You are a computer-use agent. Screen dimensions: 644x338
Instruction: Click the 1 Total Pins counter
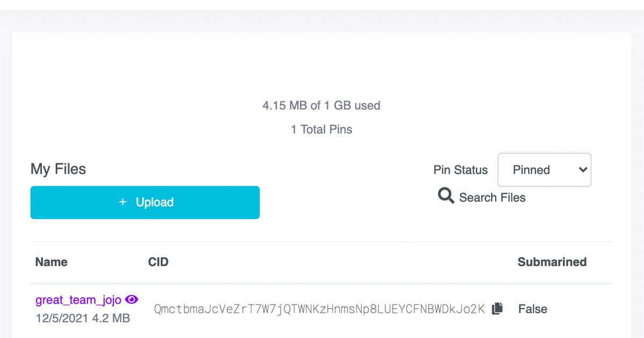(321, 129)
